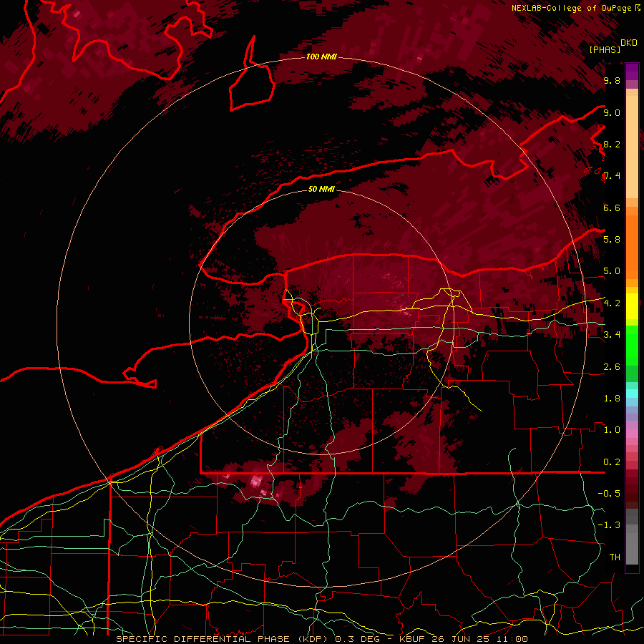This screenshot has height=644, width=644.
Task: Click the [PHAS] units label
Action: (605, 49)
